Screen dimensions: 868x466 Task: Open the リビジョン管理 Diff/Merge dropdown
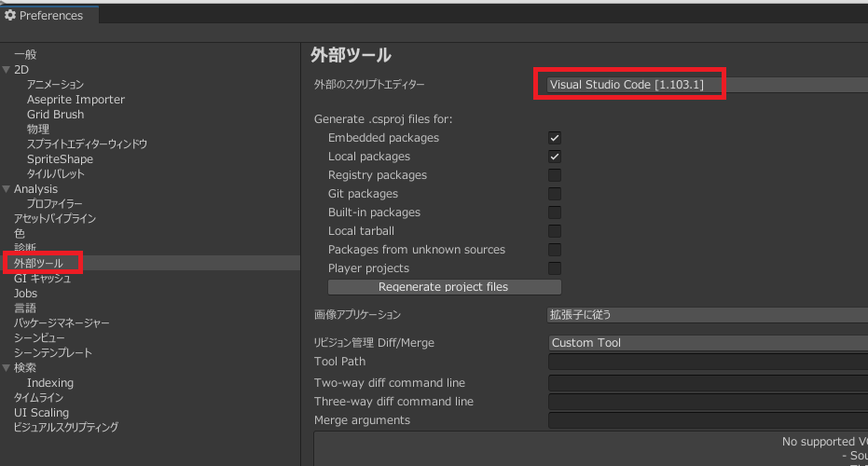708,343
